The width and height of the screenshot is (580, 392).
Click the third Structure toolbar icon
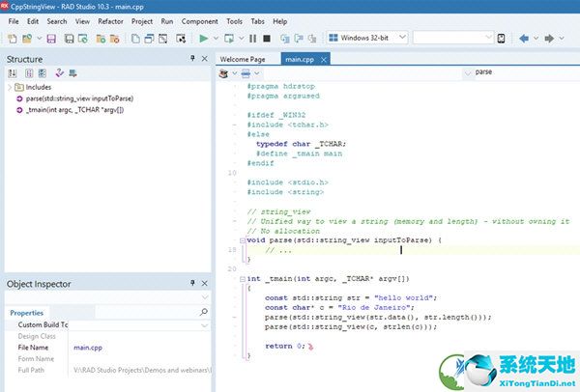[x=43, y=73]
